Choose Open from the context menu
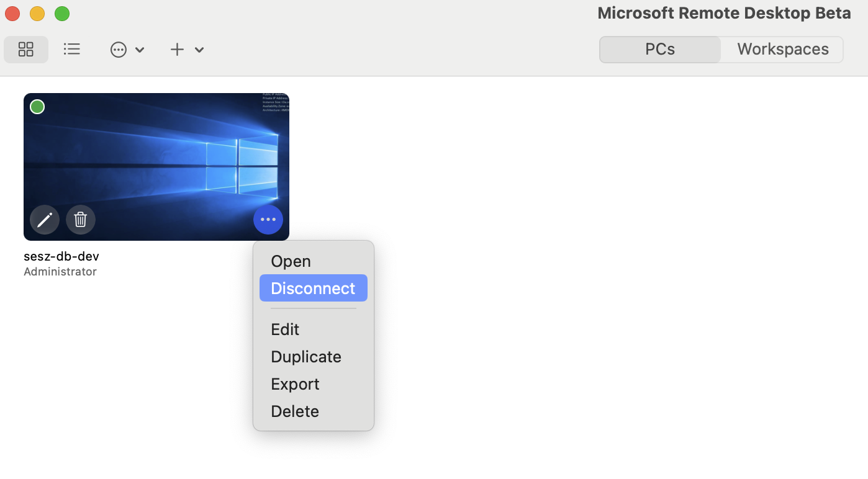 [291, 261]
